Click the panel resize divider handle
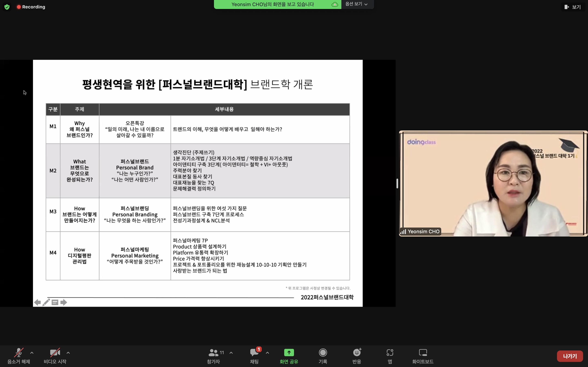The height and width of the screenshot is (367, 588). (x=397, y=183)
